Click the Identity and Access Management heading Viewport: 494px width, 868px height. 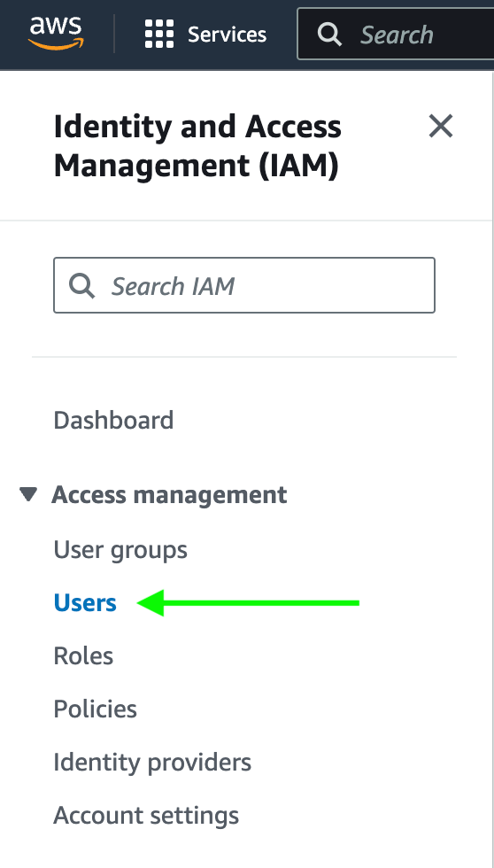point(197,146)
